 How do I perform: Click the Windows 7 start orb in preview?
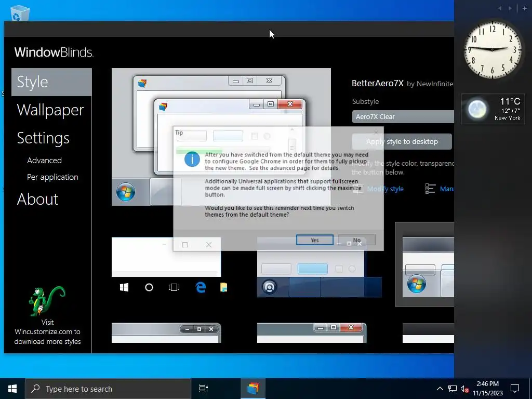tap(126, 192)
